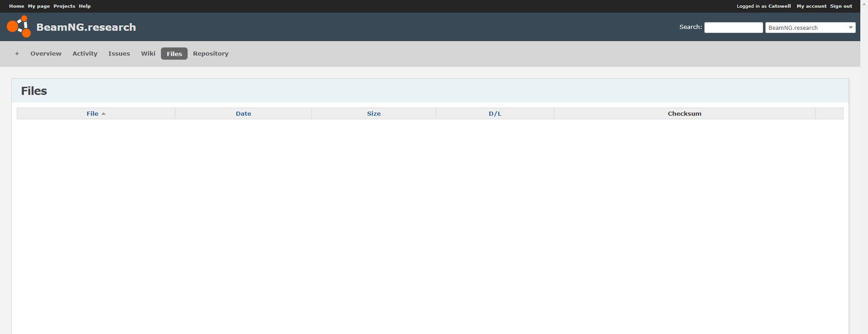Viewport: 868px width, 334px height.
Task: Sort files by File column
Action: 93,114
